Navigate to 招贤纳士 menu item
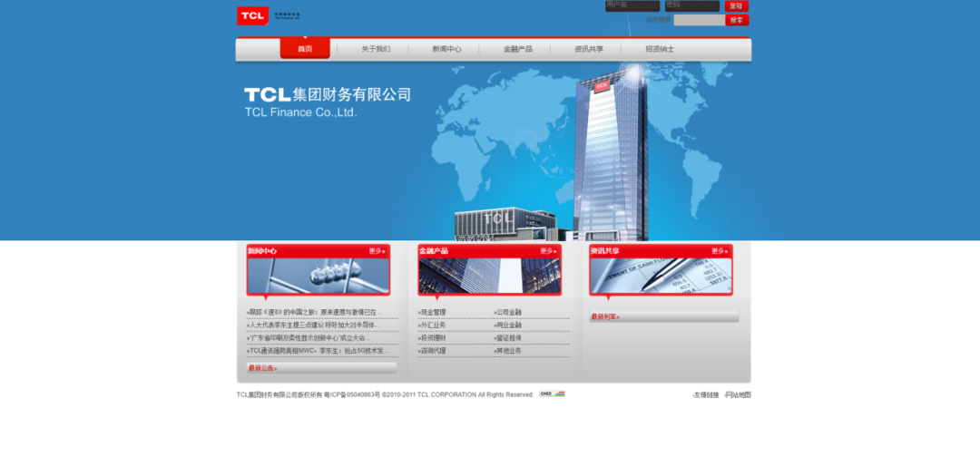980x476 pixels. [660, 49]
